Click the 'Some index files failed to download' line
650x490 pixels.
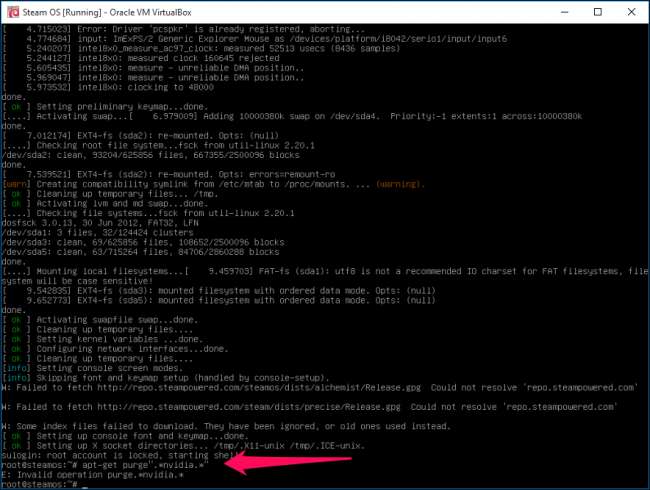point(226,426)
